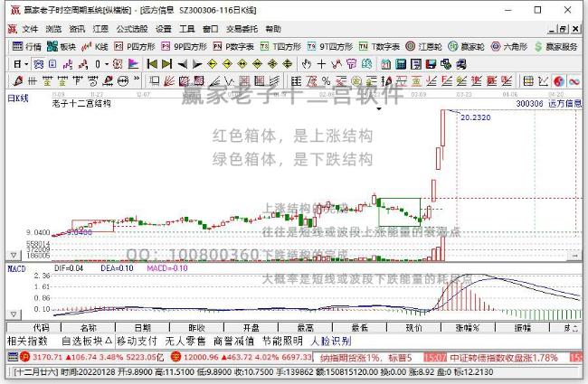
Task: Toggle the red yin-yang taiji icon
Action: tap(559, 80)
